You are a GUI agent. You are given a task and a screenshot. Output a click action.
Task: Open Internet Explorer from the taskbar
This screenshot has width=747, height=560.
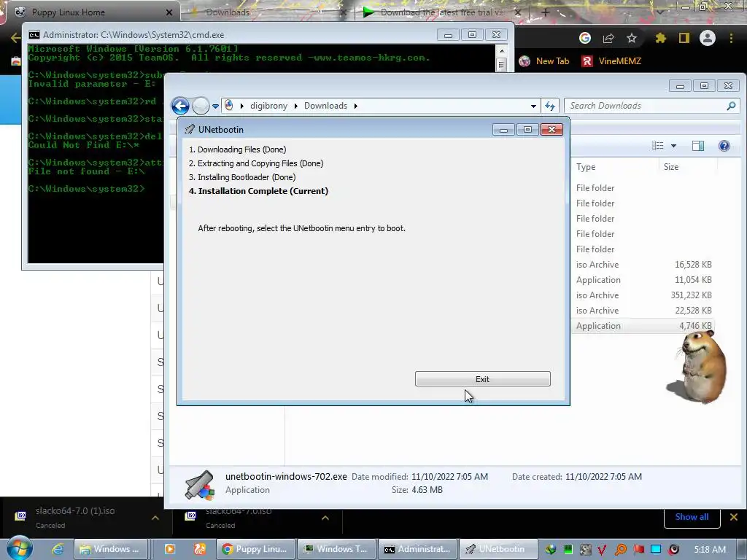[x=58, y=549]
